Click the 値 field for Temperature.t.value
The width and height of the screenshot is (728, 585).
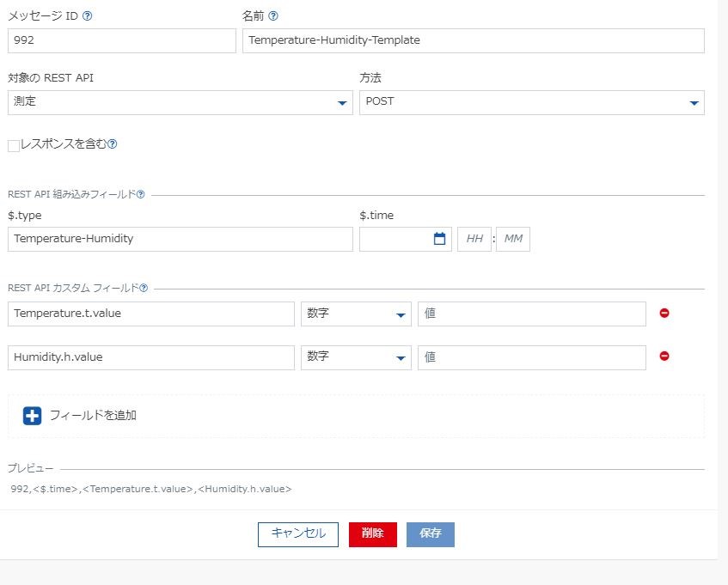(531, 314)
